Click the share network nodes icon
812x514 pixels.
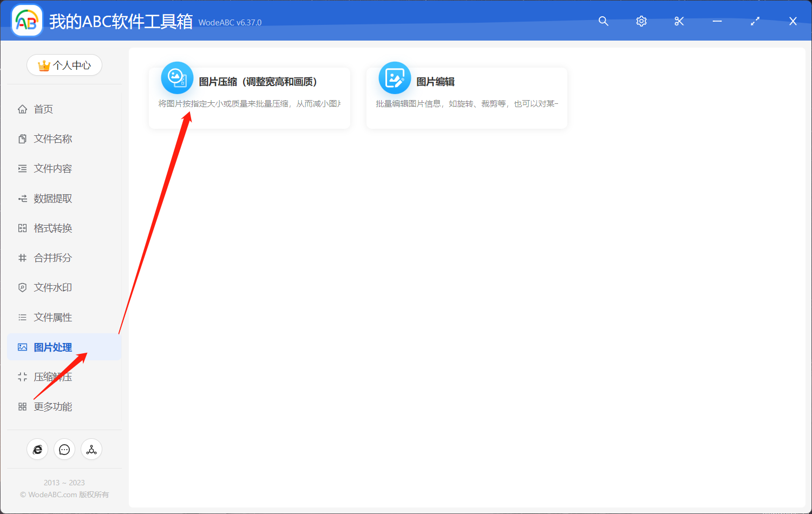click(x=91, y=449)
